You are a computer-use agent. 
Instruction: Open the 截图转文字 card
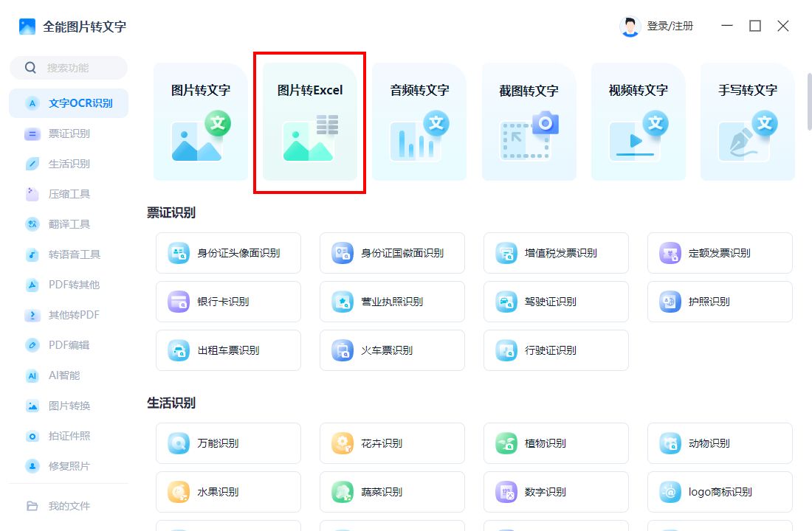(529, 122)
